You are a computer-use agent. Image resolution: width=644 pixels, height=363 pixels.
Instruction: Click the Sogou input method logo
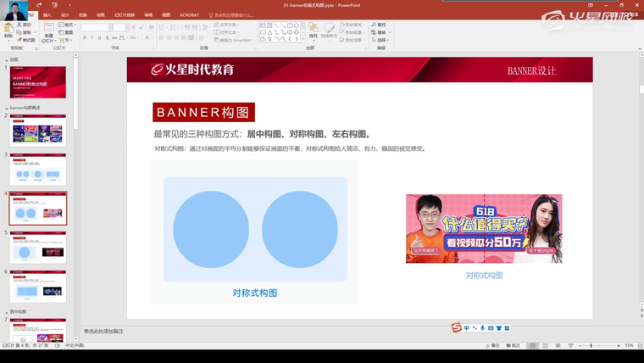456,328
